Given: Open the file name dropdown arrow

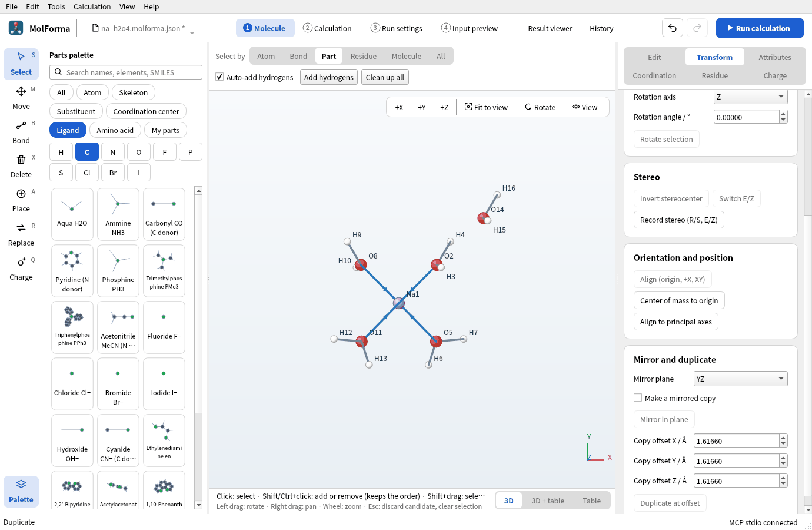Looking at the screenshot, I should click(192, 33).
